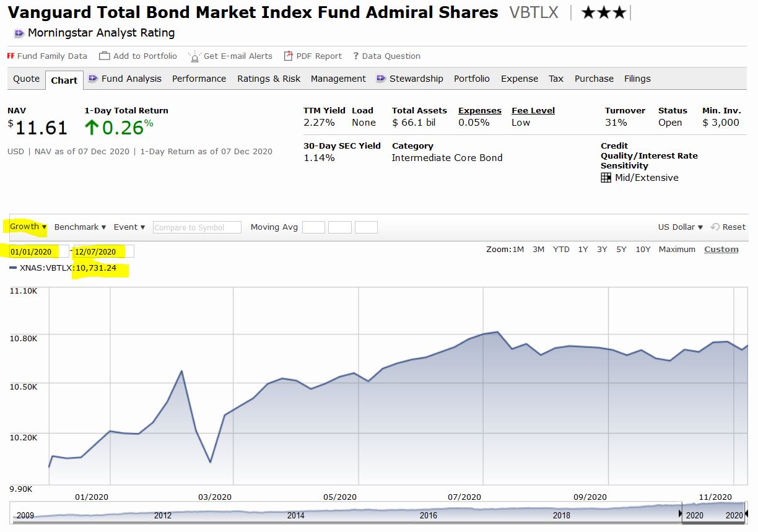Click the end date field 12/07/2020
Image resolution: width=758 pixels, height=532 pixels.
(103, 251)
